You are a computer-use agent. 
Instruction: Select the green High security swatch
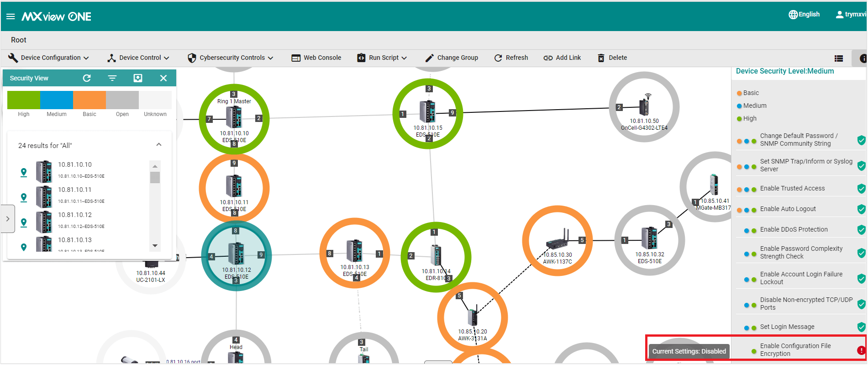click(24, 100)
